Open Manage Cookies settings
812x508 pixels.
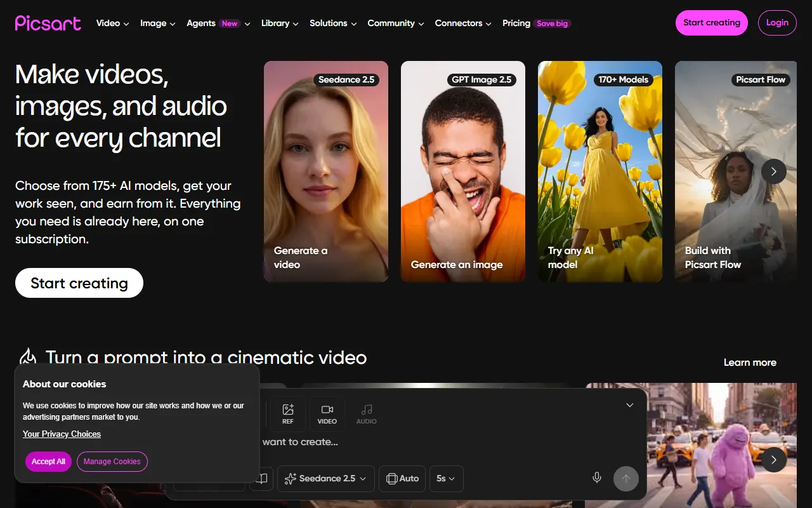(112, 462)
